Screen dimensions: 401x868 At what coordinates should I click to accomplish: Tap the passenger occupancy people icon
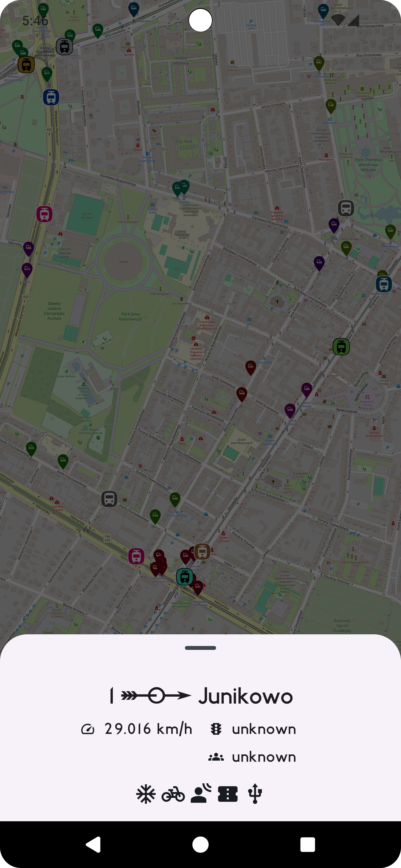coord(216,757)
